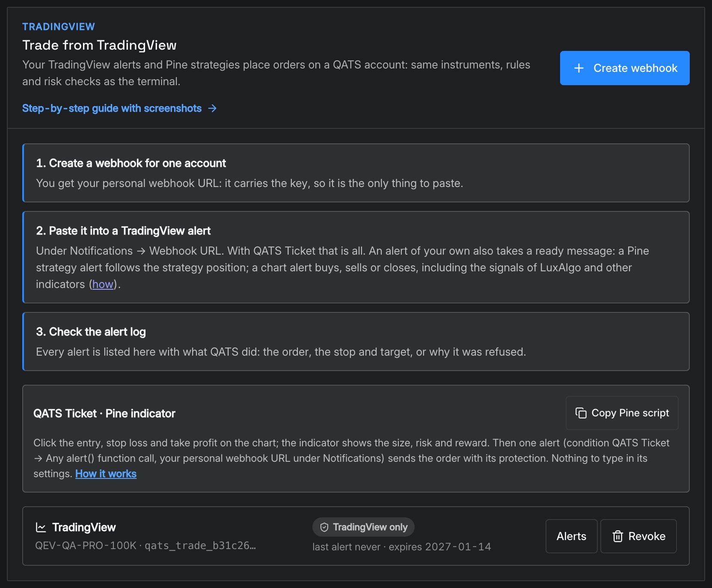Click the chart icon next to TradingView webhook
This screenshot has height=588, width=712.
[x=41, y=527]
